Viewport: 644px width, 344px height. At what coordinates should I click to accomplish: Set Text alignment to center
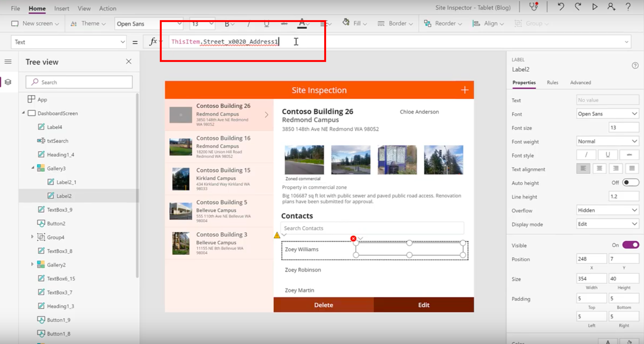[x=600, y=169]
